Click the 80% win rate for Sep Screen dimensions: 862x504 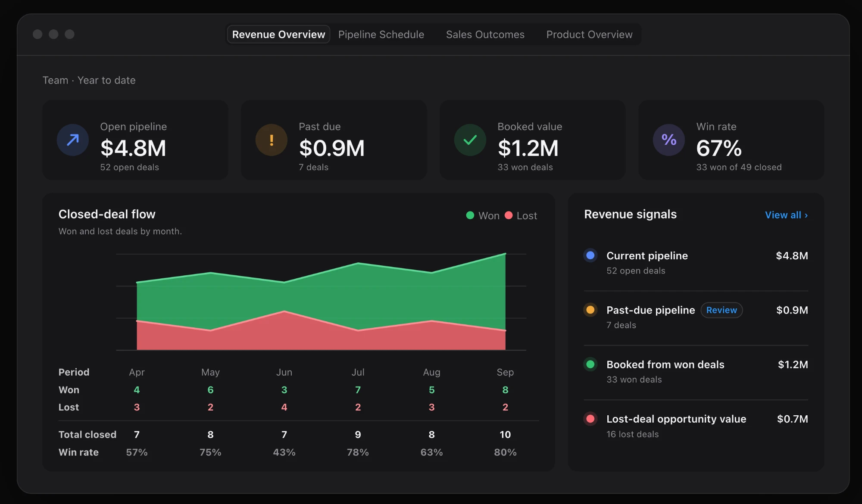pyautogui.click(x=505, y=452)
